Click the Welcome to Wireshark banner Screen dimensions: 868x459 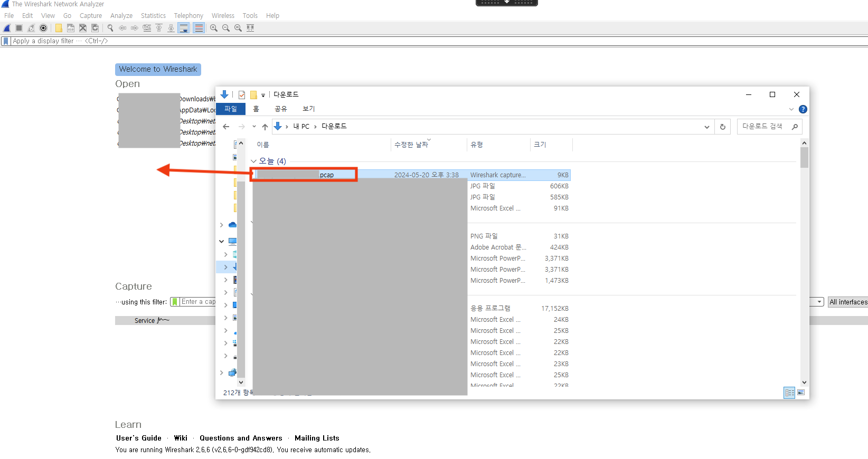[x=158, y=69]
